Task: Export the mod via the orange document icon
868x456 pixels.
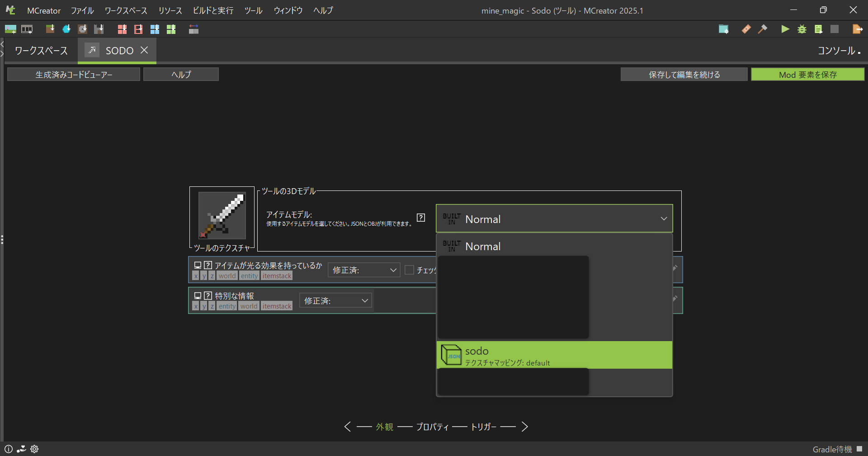Action: pos(858,29)
